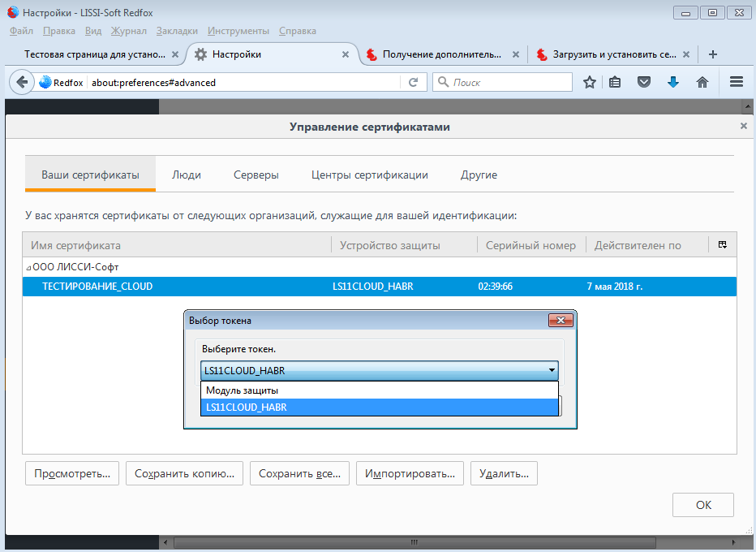Screen dimensions: 756x552
Task: Click the Сохранить копию... button
Action: click(184, 473)
